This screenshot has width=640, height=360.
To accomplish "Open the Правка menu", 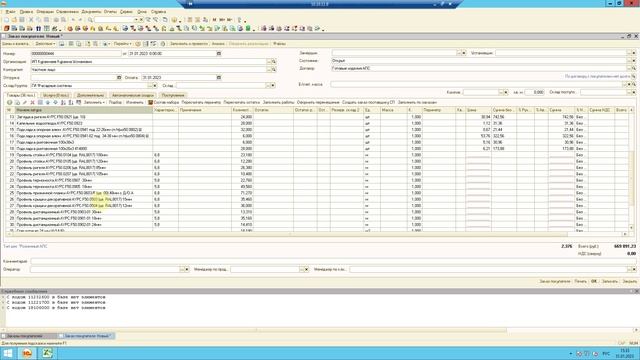I will 26,12.
